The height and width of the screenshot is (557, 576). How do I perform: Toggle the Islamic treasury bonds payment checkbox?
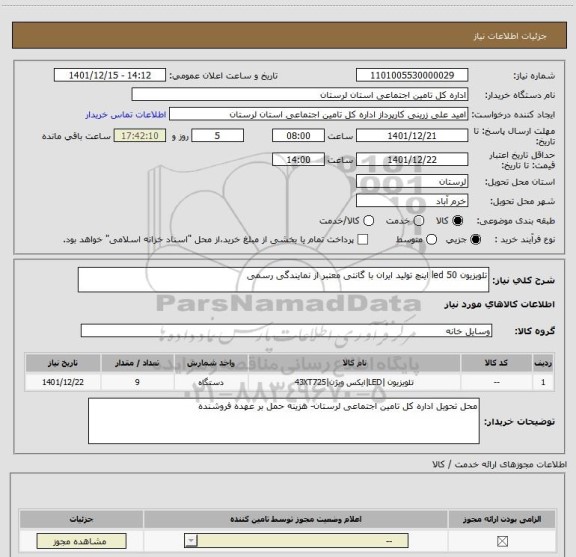pyautogui.click(x=363, y=240)
